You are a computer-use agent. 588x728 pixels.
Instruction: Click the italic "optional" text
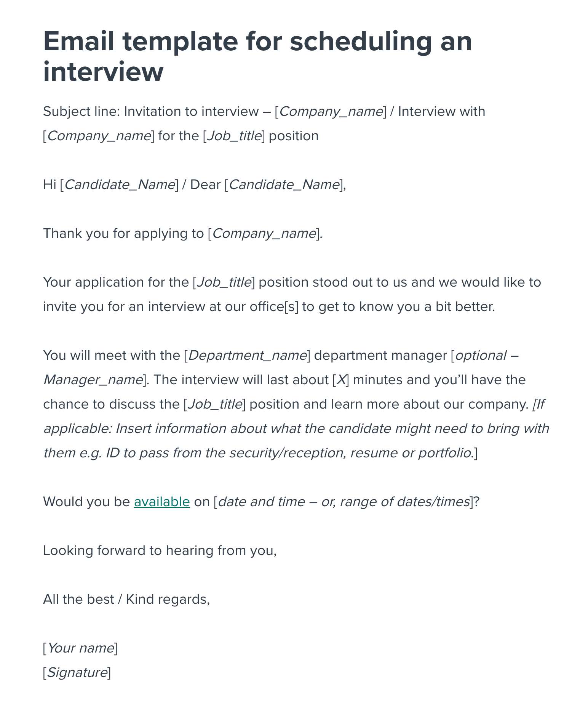481,355
